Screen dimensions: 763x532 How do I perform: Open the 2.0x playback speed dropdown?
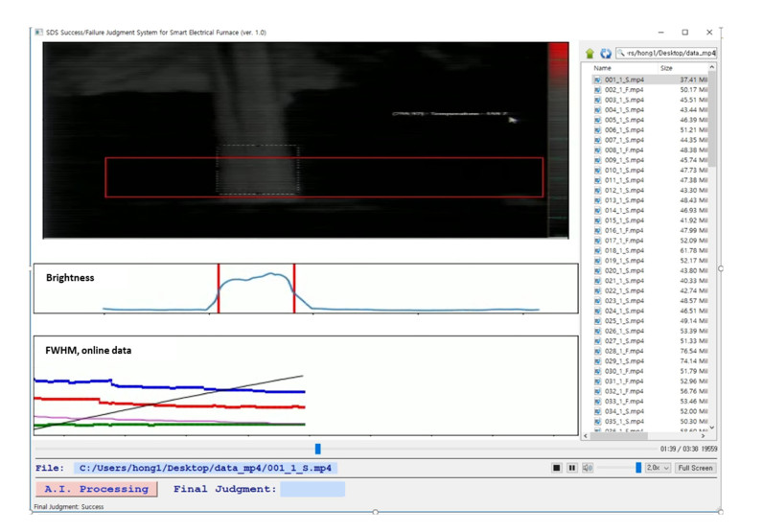[658, 468]
